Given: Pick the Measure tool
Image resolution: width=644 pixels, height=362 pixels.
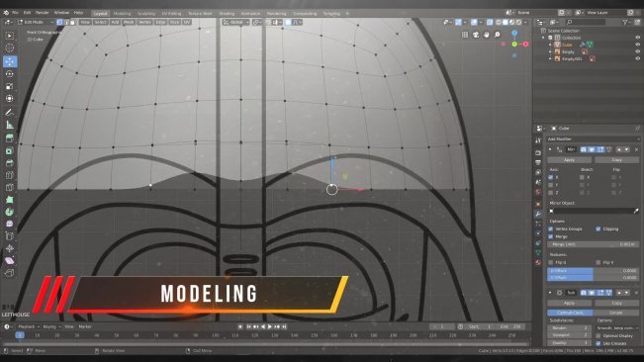Looking at the screenshot, I should click(10, 125).
